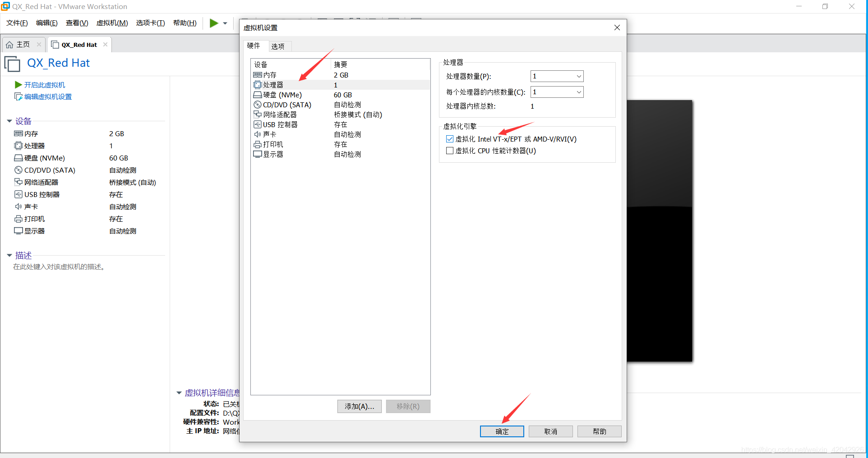This screenshot has height=458, width=868.
Task: Click the green power-on play toolbar icon
Action: point(214,23)
